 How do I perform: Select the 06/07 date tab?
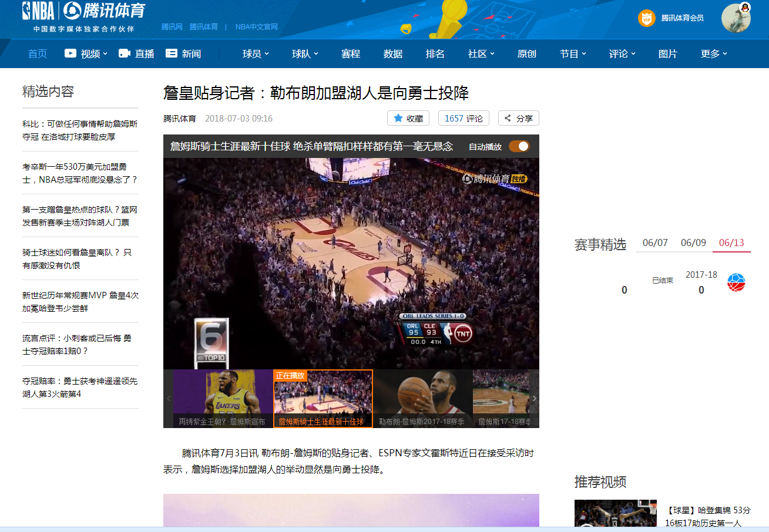click(655, 243)
